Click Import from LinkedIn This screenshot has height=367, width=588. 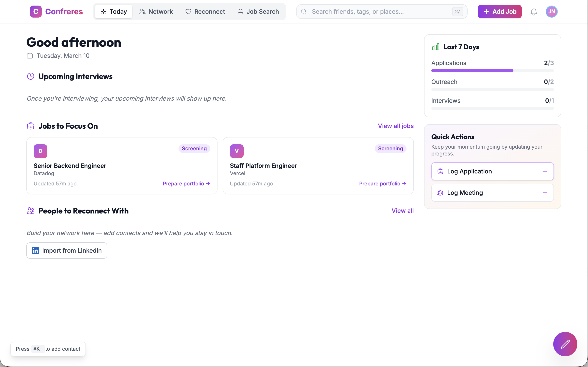[67, 250]
